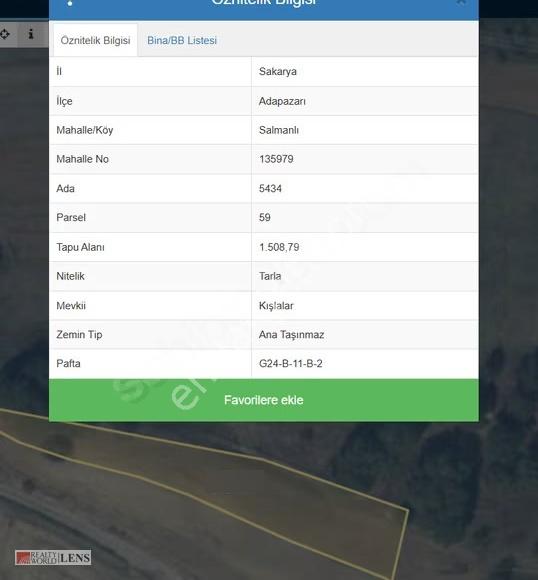Click the Pafta label
This screenshot has width=538, height=580.
[68, 364]
